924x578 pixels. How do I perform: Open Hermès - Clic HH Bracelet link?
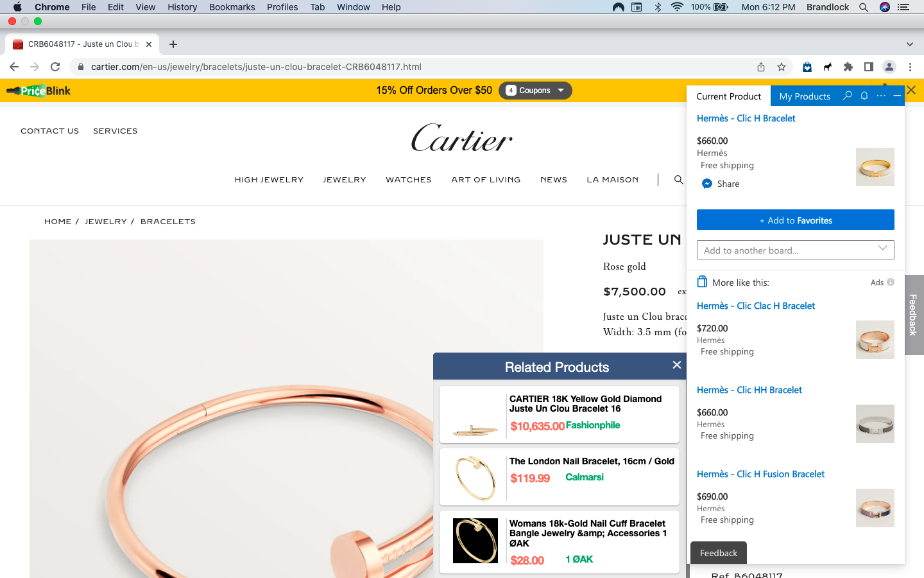749,390
